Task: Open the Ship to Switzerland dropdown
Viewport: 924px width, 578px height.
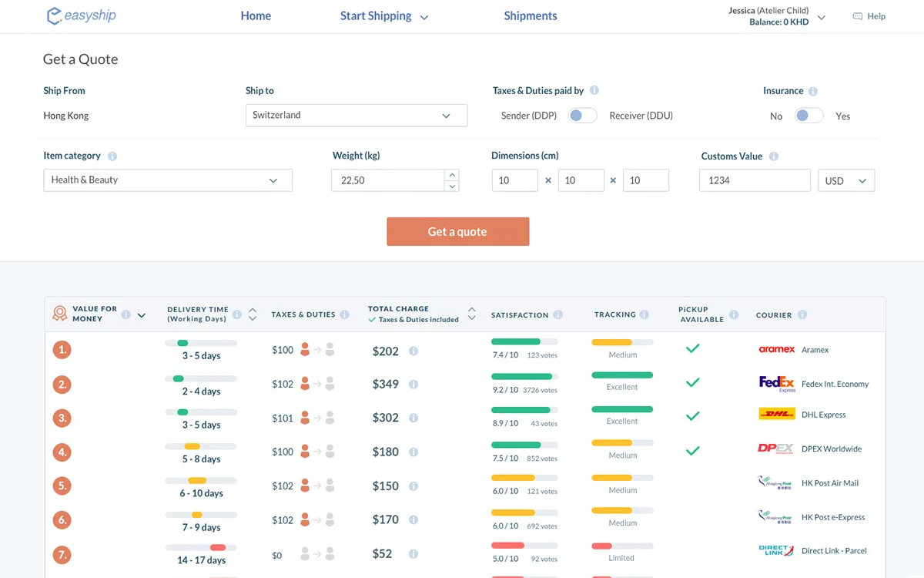Action: (x=357, y=116)
